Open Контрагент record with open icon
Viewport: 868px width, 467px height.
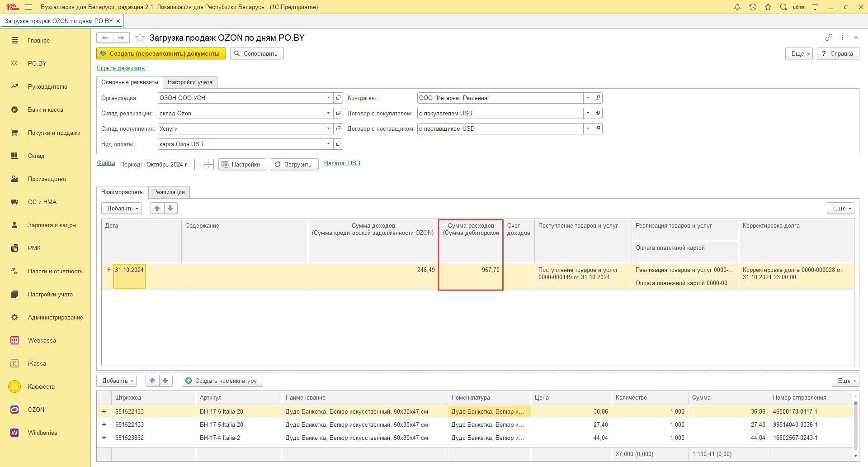pyautogui.click(x=598, y=98)
